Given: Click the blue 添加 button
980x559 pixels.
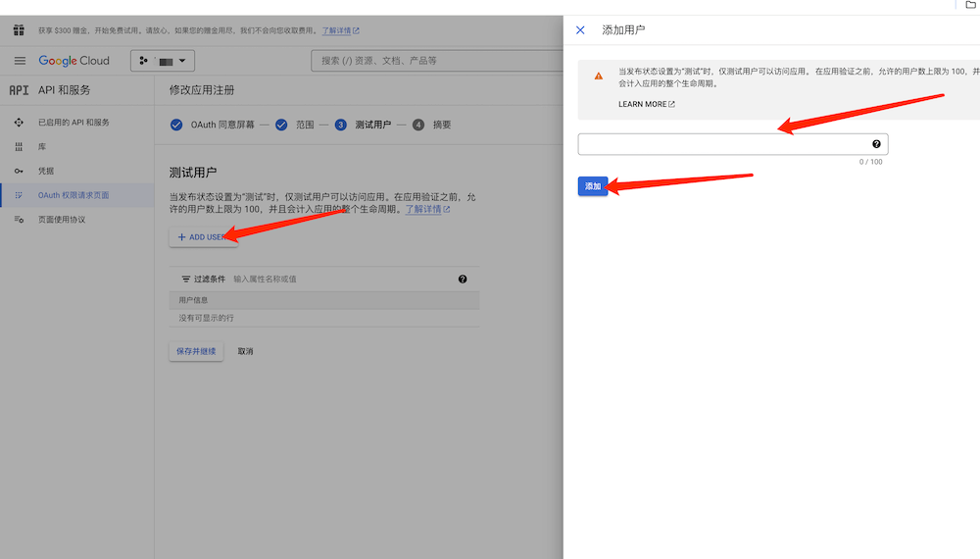Looking at the screenshot, I should click(x=593, y=186).
